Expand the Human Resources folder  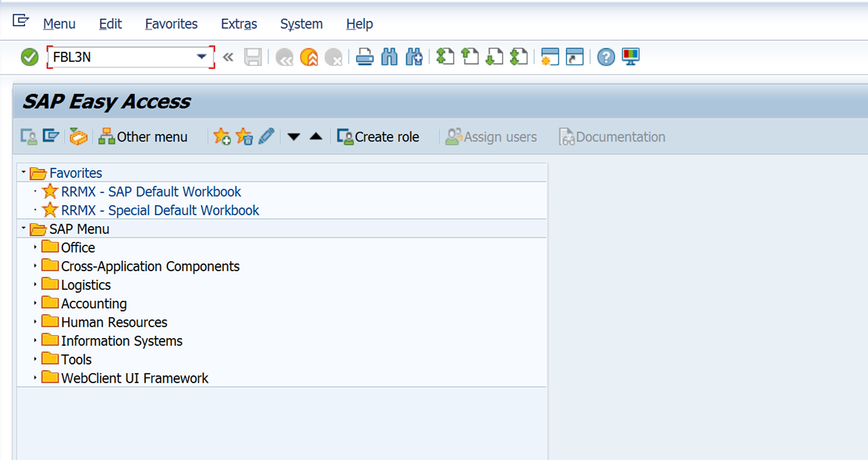[36, 321]
